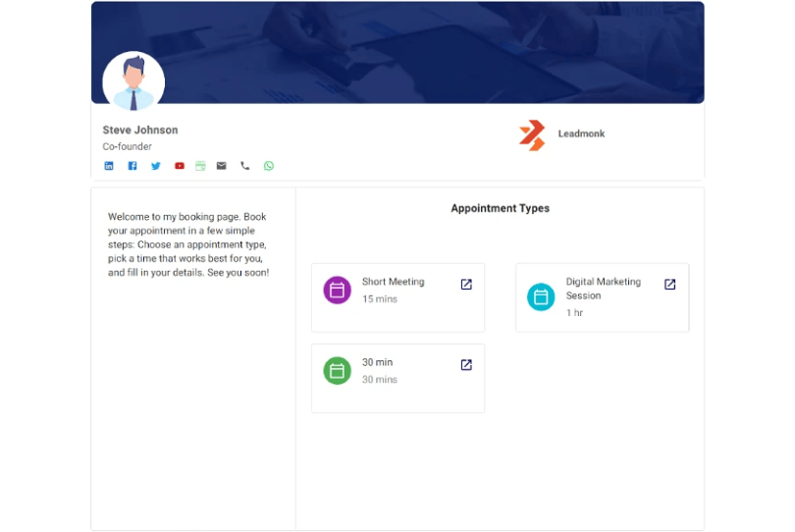Click the Leadmonk orange logo
Screen dimensions: 795x532
pyautogui.click(x=532, y=134)
